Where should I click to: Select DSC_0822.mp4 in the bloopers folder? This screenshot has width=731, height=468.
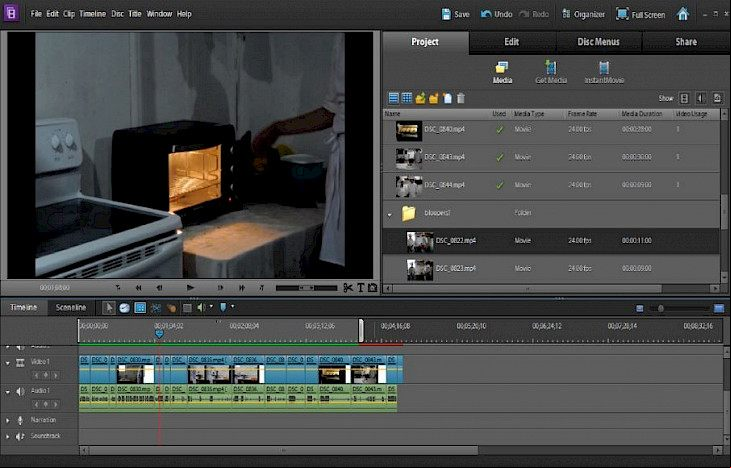(x=551, y=241)
